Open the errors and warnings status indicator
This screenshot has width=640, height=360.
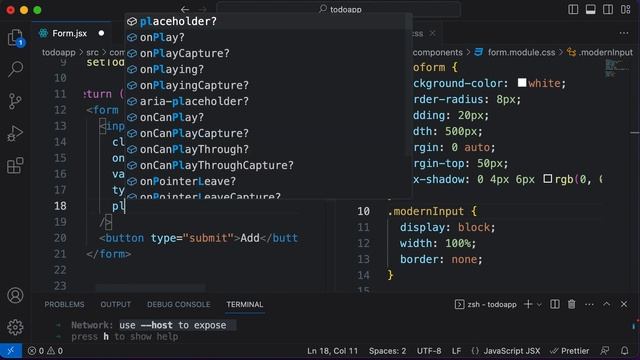tap(45, 351)
